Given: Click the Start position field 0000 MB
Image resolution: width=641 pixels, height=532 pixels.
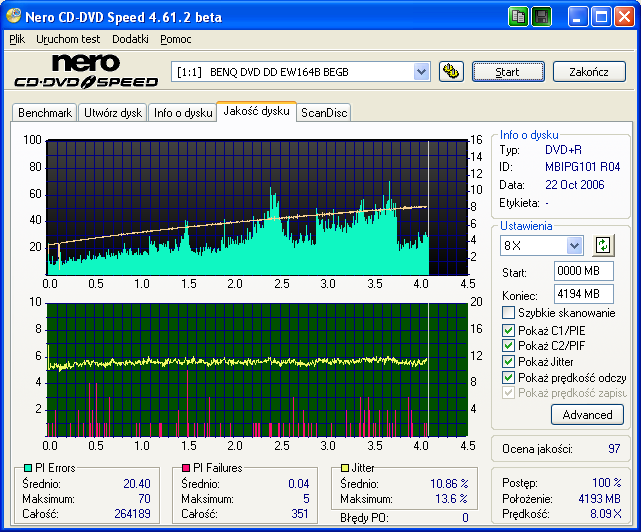Looking at the screenshot, I should click(584, 271).
